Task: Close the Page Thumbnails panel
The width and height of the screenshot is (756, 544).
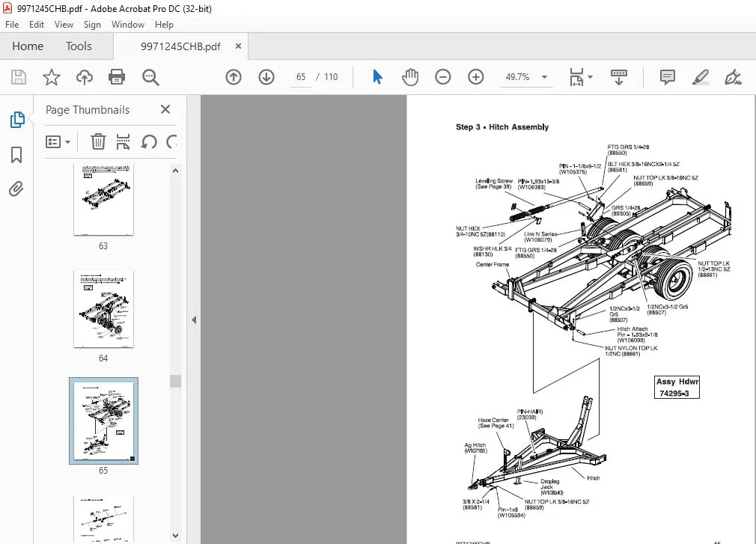Action: (x=165, y=109)
